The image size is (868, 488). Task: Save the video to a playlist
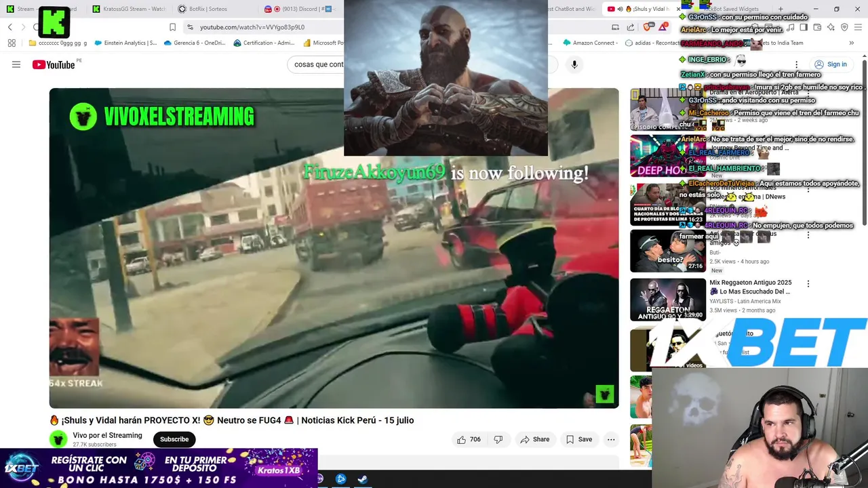[x=579, y=439]
